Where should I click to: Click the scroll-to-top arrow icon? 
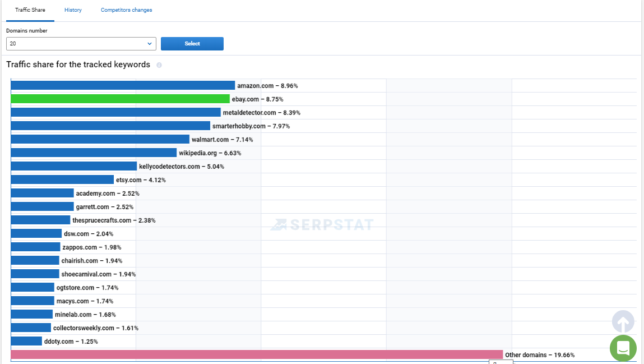click(x=623, y=321)
